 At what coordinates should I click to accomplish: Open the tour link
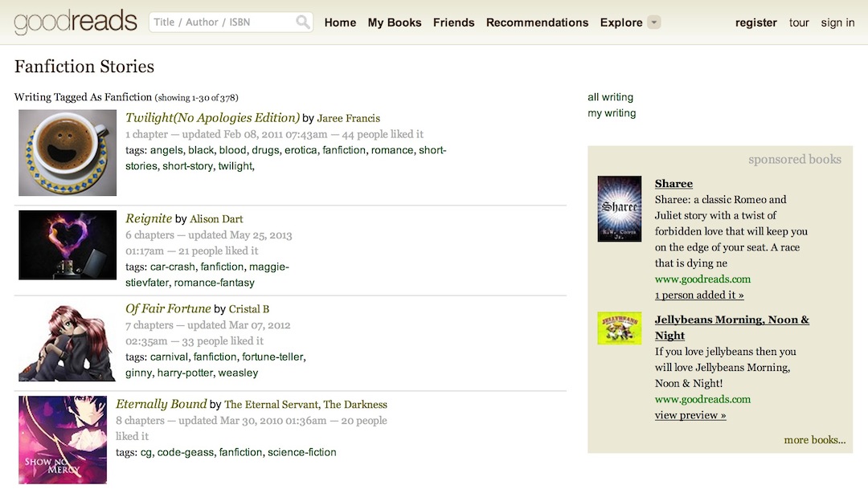tap(799, 22)
